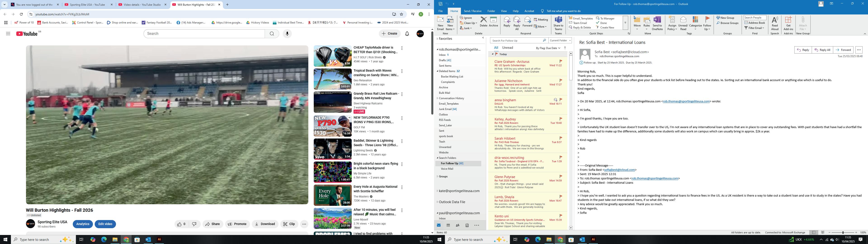Open Outlook calendar view icon

[448, 225]
